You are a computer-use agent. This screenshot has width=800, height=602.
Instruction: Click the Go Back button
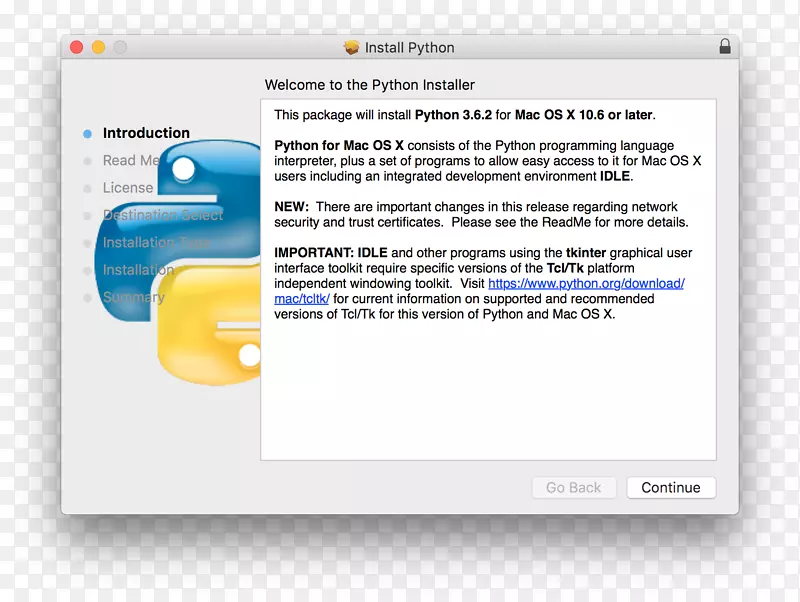coord(573,487)
